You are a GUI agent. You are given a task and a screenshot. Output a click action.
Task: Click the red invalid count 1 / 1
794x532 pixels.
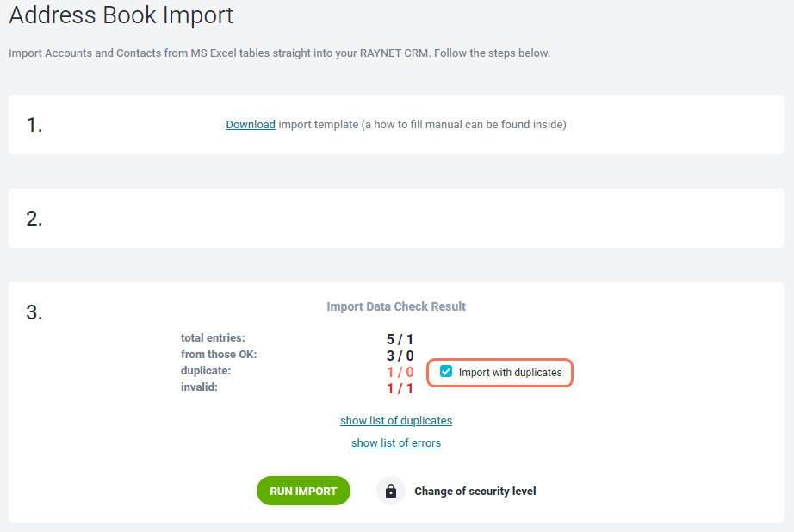(400, 389)
